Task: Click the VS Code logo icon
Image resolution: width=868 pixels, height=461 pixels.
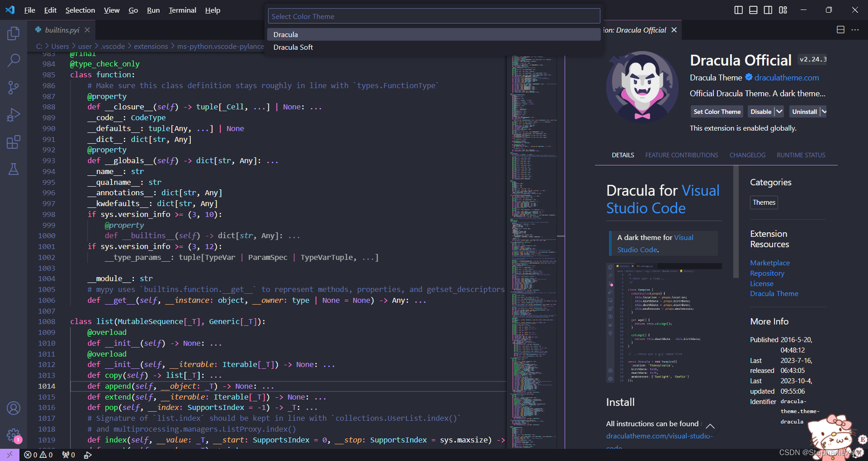Action: [10, 10]
